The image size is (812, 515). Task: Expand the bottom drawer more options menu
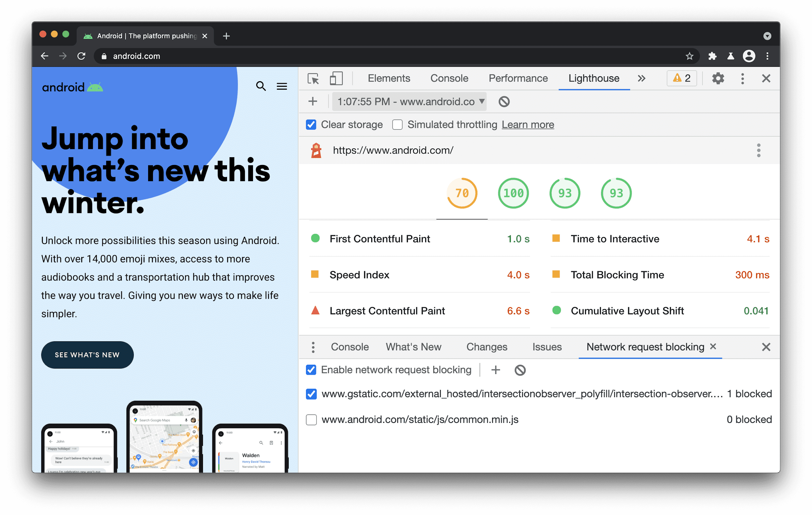click(312, 346)
